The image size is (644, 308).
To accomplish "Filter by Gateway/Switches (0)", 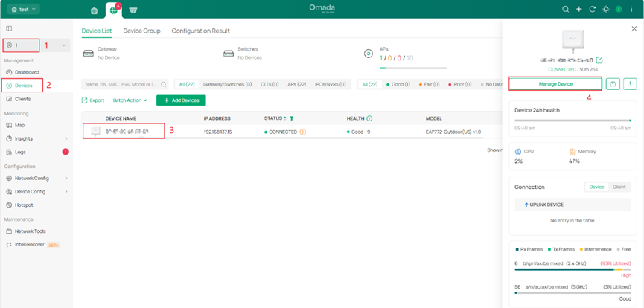I will [x=228, y=84].
